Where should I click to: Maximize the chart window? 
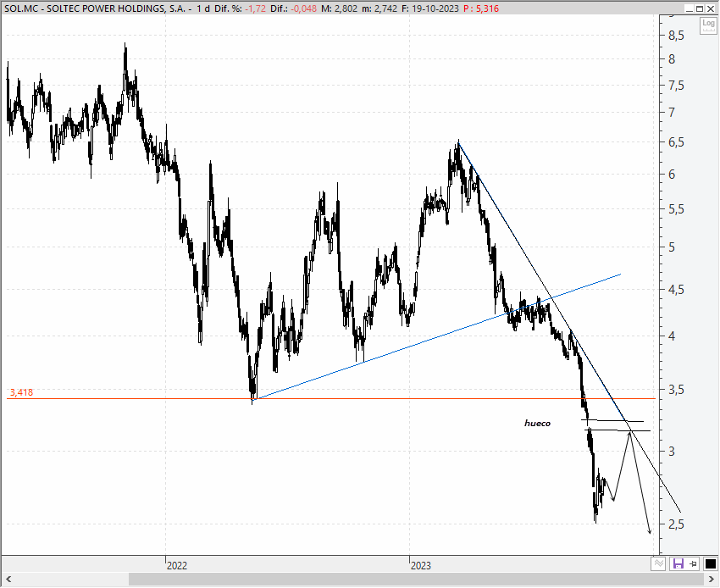click(700, 8)
